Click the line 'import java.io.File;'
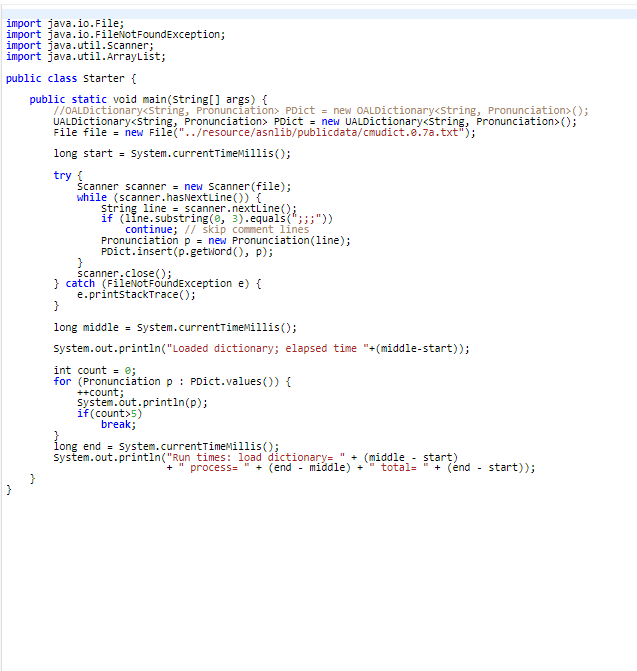Image resolution: width=637 pixels, height=671 pixels. coord(65,24)
